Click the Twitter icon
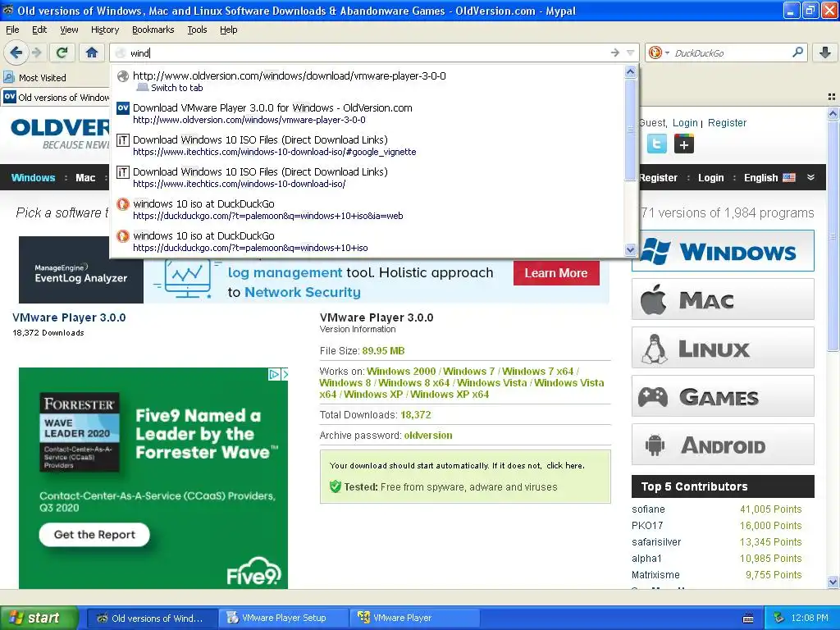 pos(657,144)
